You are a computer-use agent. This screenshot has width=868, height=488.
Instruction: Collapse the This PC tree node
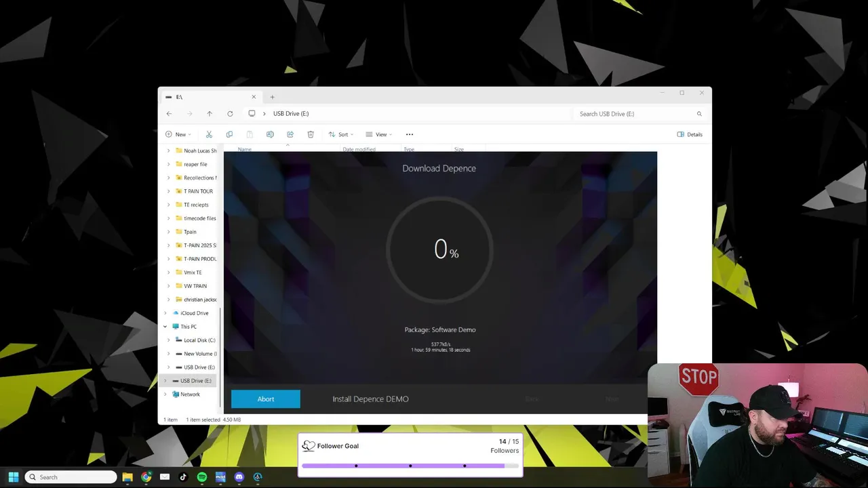[x=165, y=327]
